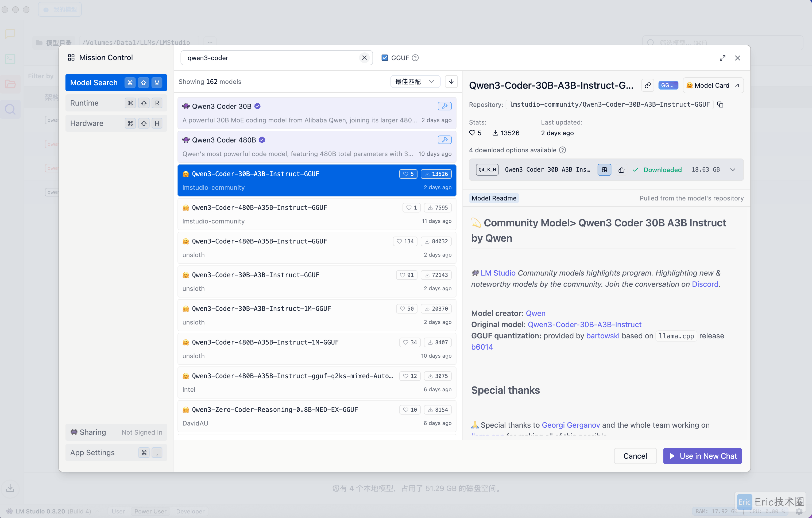Select Qwen3-Coder-480B-A35B-Instruct-1M-GGUF result
The image size is (812, 518).
pyautogui.click(x=317, y=349)
